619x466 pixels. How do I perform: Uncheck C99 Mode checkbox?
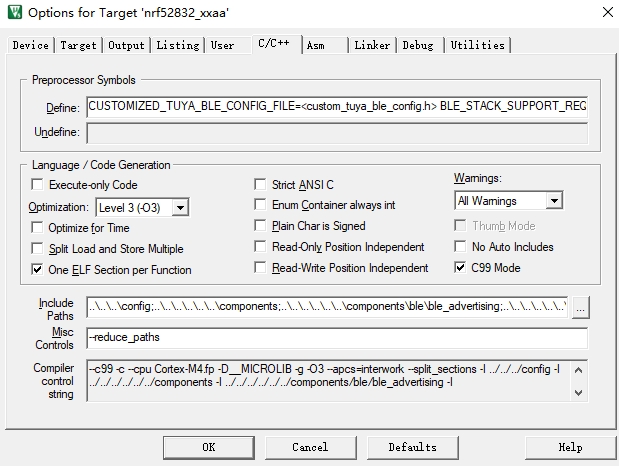coord(460,267)
